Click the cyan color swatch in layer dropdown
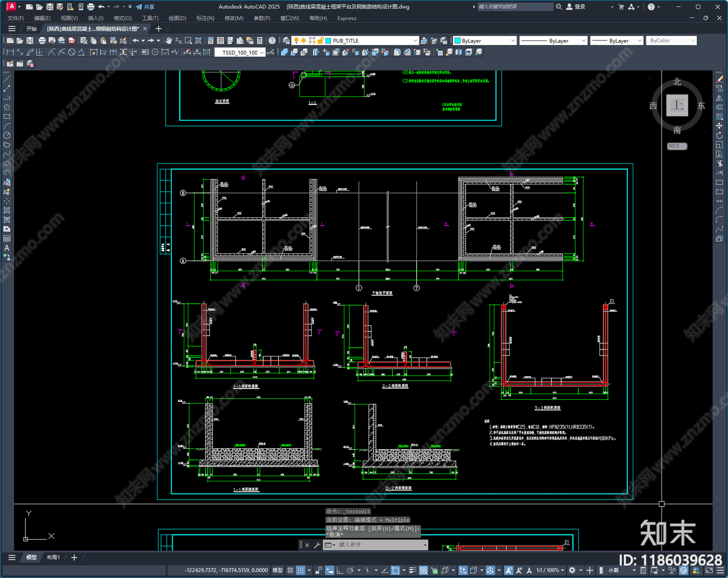Viewport: 728px width, 578px height. [328, 41]
